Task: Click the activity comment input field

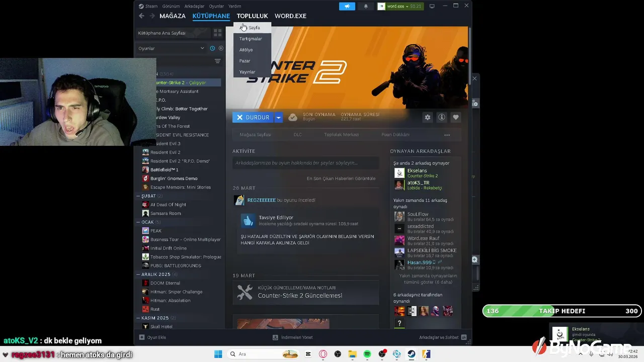Action: coord(305,163)
